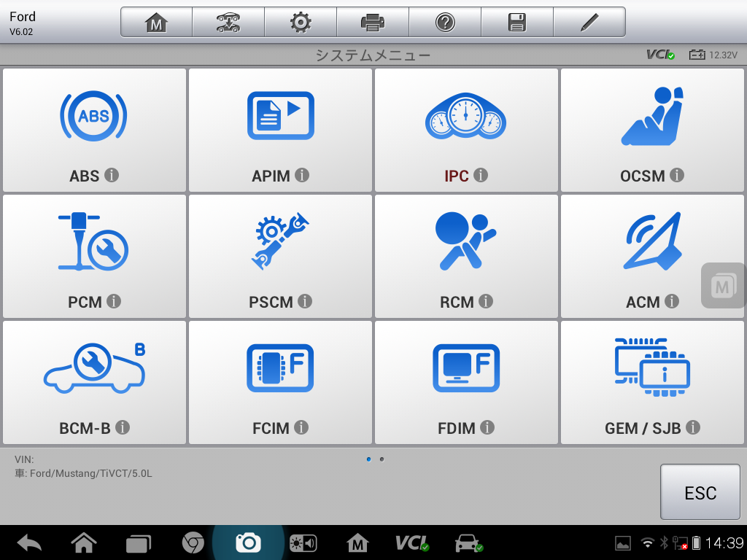Open the FCIM module tile

280,382
